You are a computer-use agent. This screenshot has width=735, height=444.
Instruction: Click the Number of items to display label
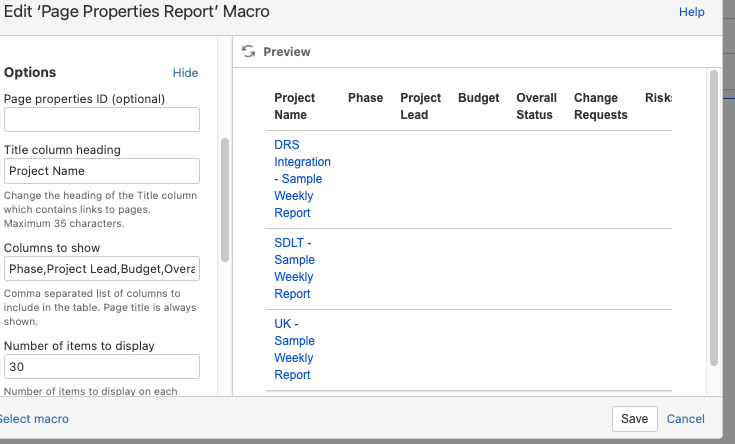pos(79,346)
